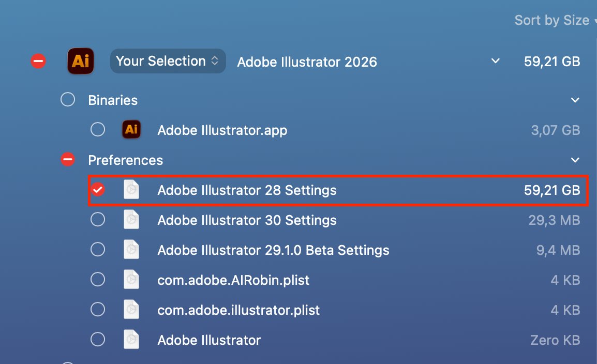
Task: Click the Preferences section label
Action: coord(125,160)
